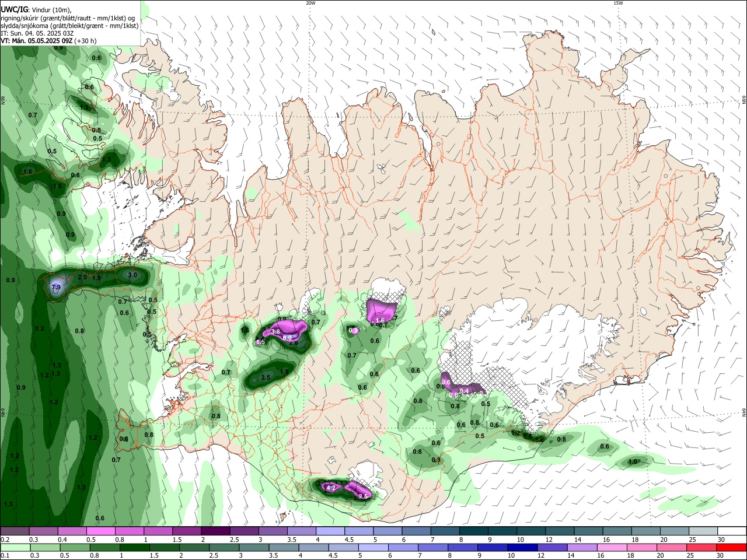Select the navy blue rain legend swatch at 10
747x560 pixels.
click(x=522, y=547)
